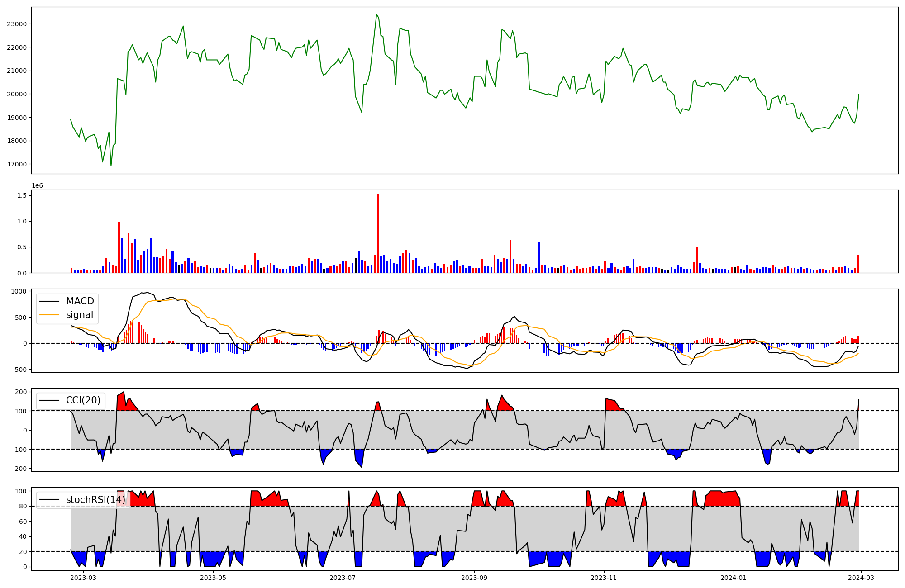Click the 23000 price axis tick label
905x588 pixels.
pyautogui.click(x=17, y=24)
